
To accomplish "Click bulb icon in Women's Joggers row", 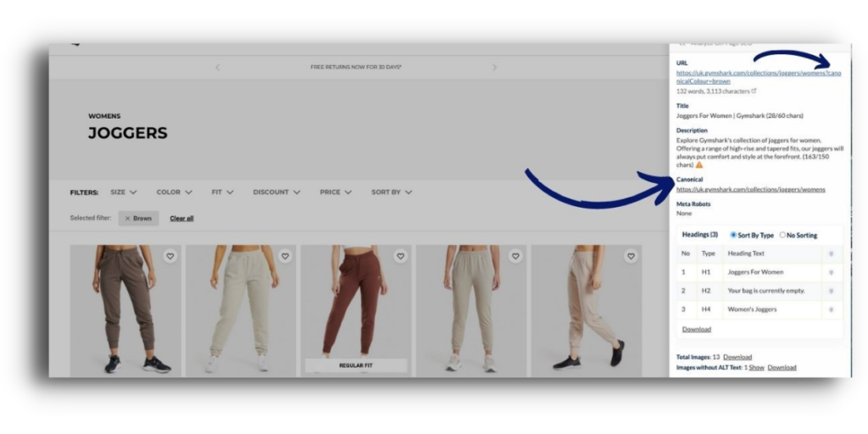I will pos(831,310).
